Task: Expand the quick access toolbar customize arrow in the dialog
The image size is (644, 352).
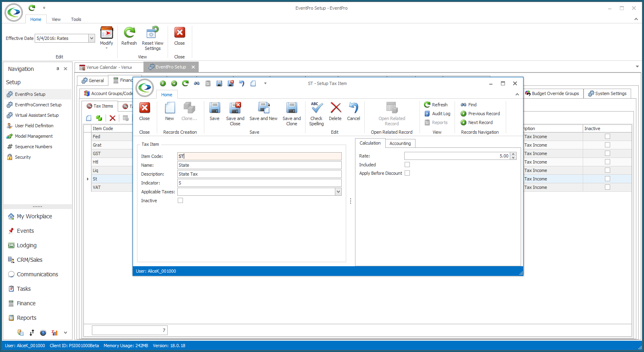Action: coord(265,83)
